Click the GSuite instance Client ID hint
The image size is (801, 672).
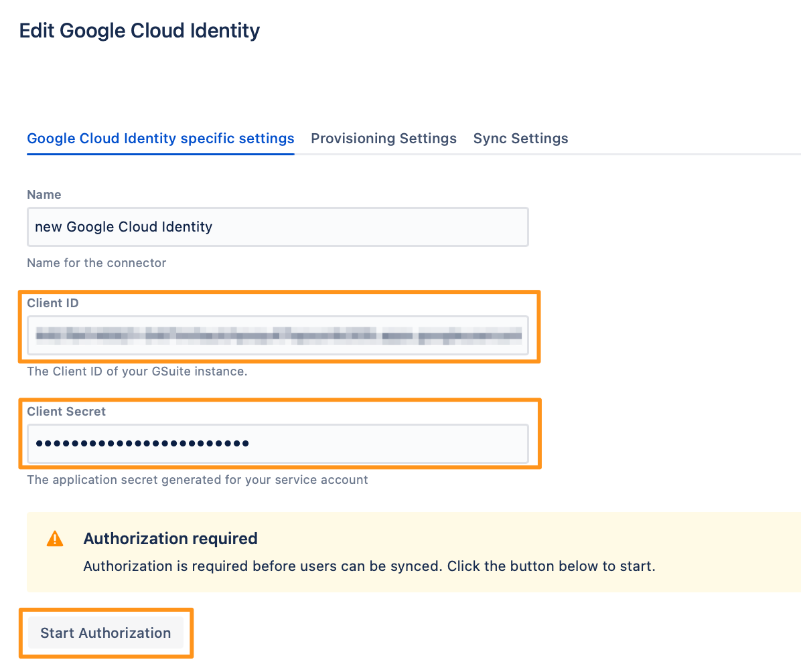pos(137,371)
